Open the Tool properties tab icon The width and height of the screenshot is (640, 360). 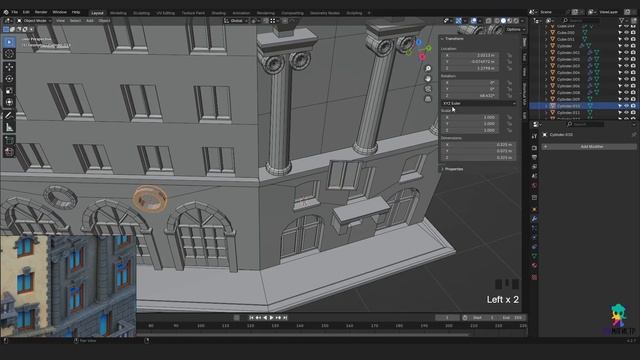(534, 136)
